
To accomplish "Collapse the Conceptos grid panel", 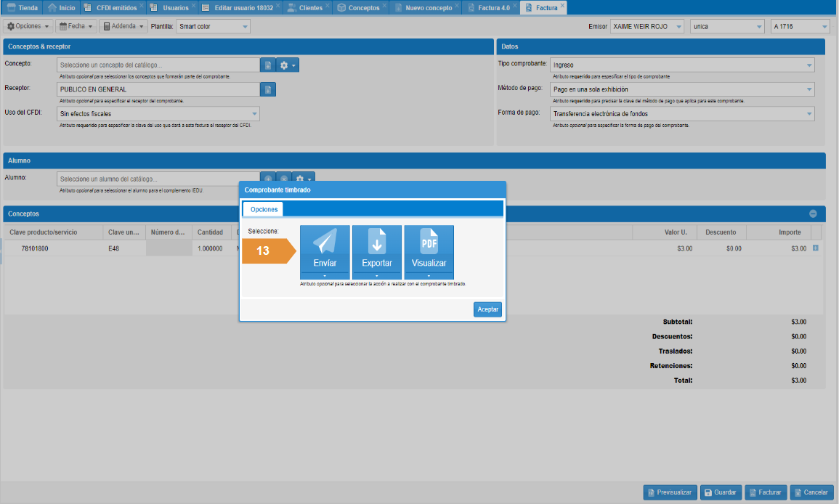I will (x=813, y=214).
